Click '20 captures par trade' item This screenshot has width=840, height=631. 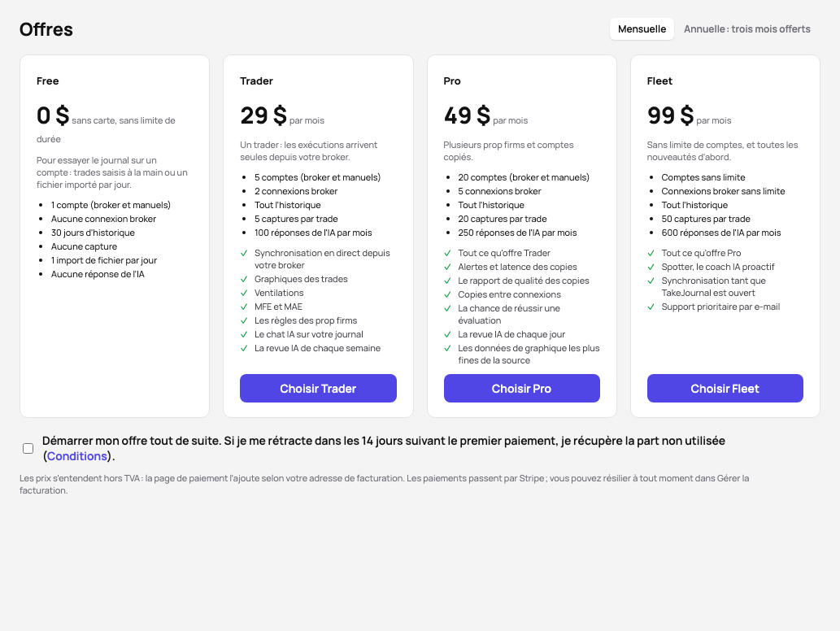502,219
